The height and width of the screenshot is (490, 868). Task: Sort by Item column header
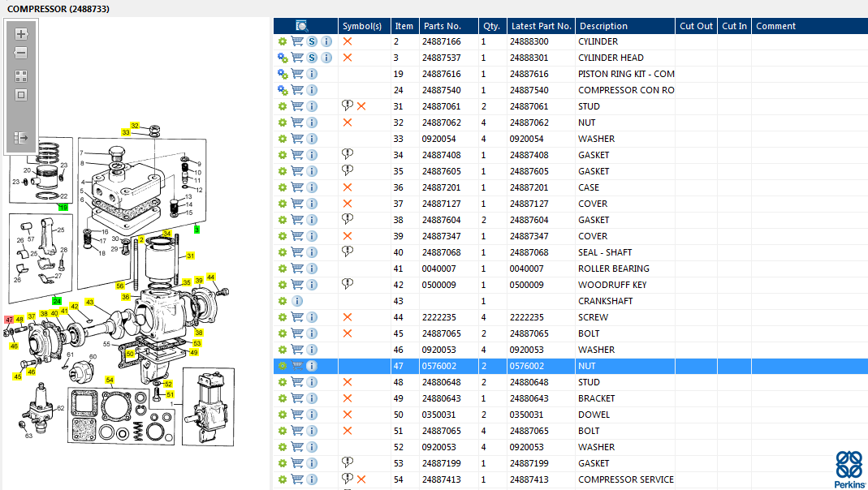pos(404,26)
